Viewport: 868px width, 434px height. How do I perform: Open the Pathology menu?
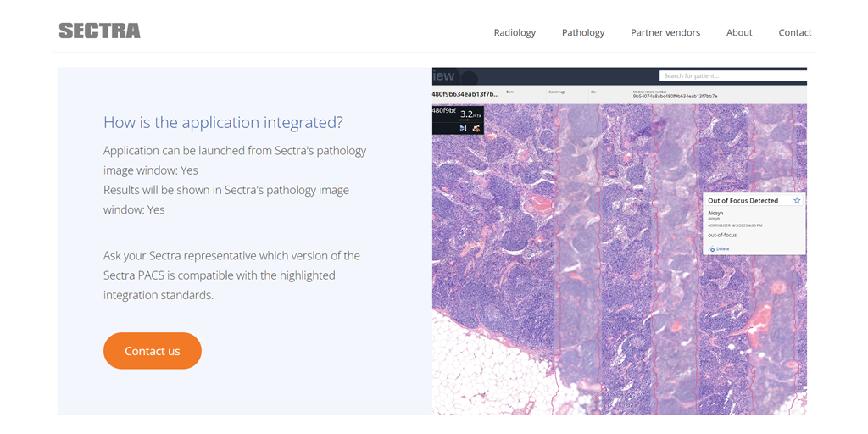click(x=583, y=32)
